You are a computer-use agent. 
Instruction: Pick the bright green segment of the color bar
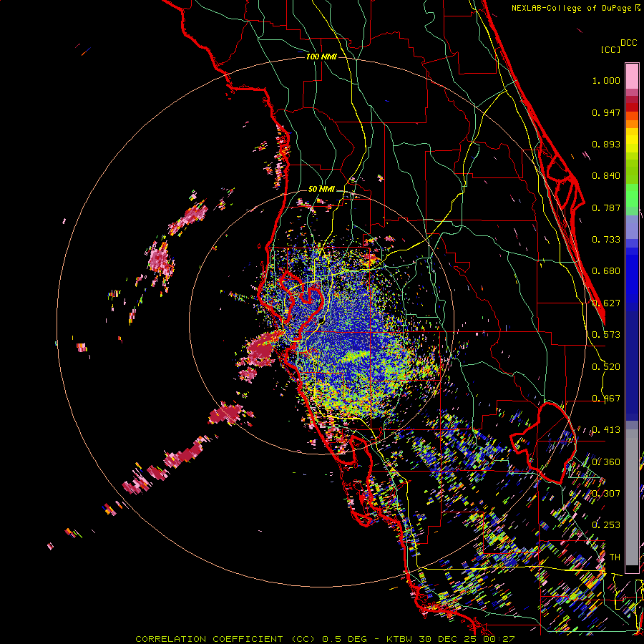(632, 195)
